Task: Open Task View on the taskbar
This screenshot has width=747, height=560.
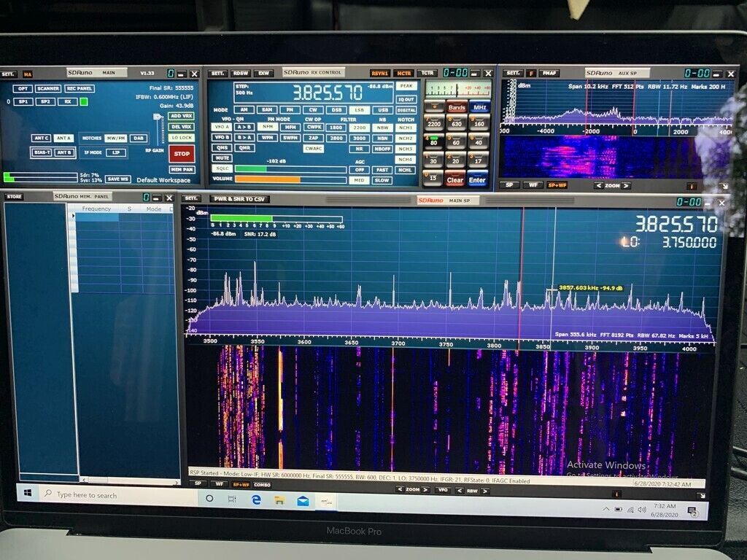Action: click(232, 499)
